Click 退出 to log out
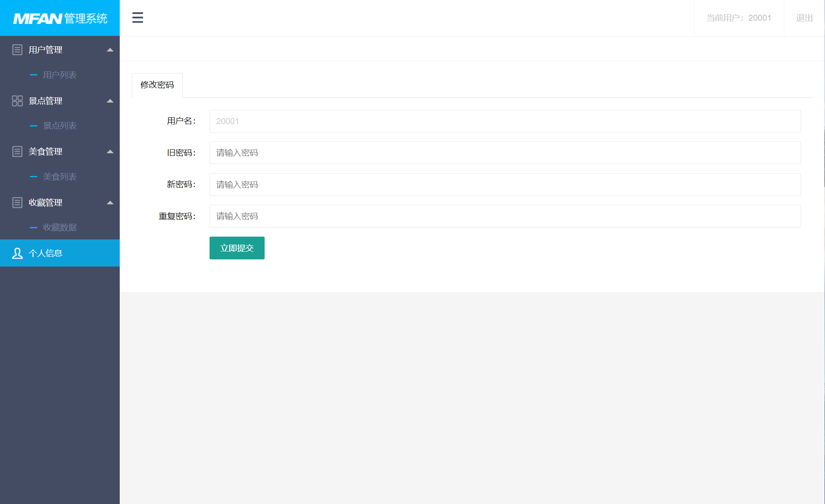825x504 pixels. click(x=804, y=18)
